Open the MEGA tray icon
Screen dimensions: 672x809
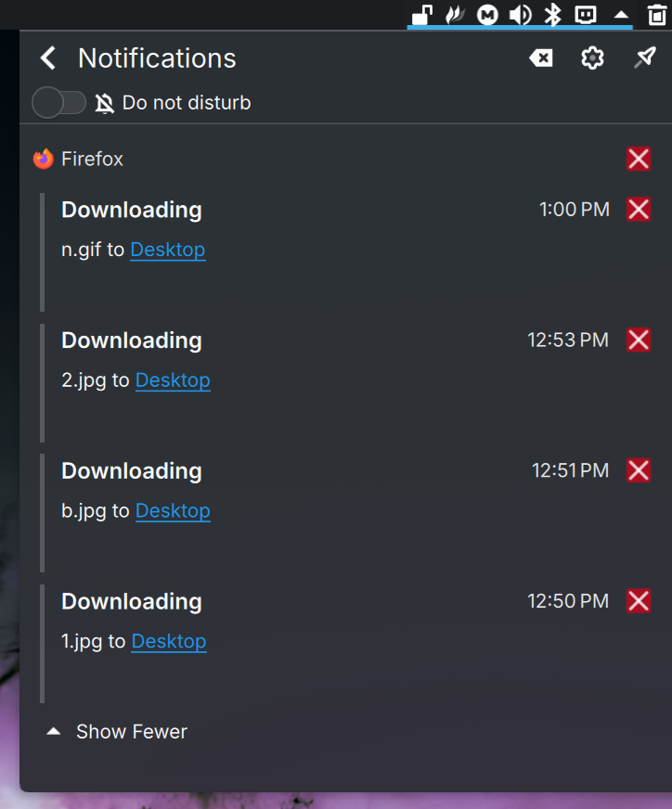pyautogui.click(x=487, y=15)
